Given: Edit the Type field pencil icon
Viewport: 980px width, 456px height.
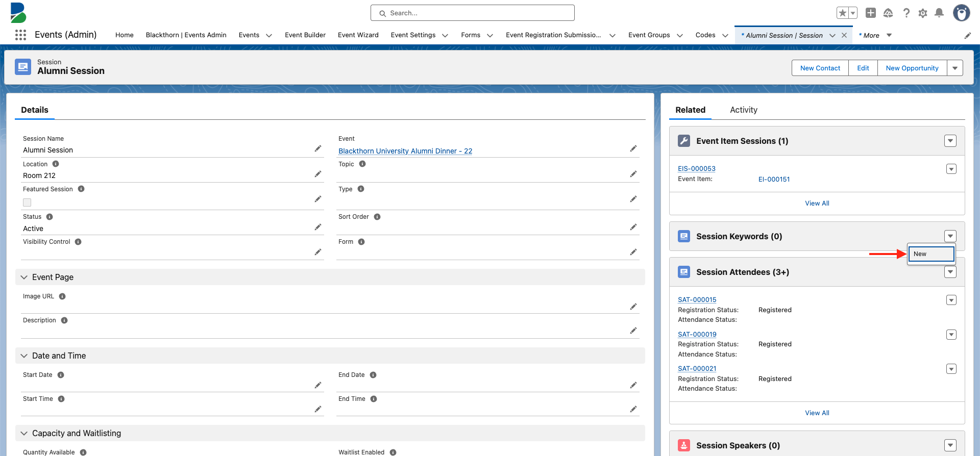Looking at the screenshot, I should [633, 199].
